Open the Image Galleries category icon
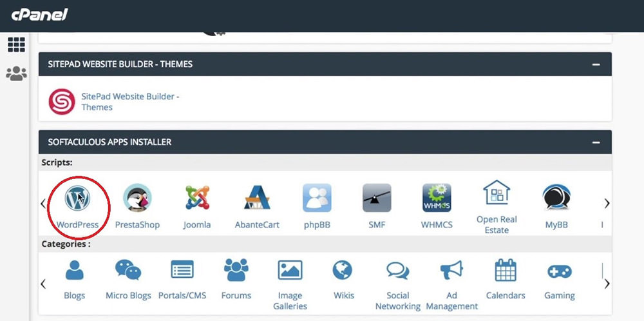Viewport: 644px width, 321px height. (x=290, y=270)
